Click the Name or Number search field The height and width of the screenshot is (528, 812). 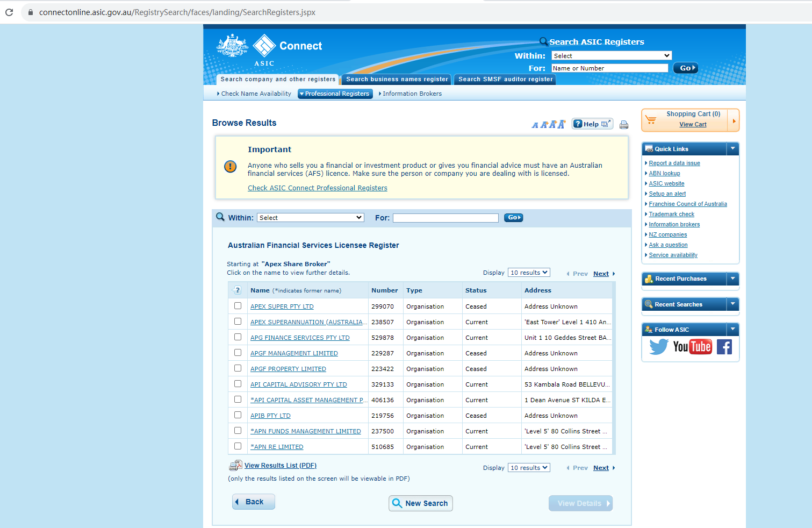pos(609,68)
